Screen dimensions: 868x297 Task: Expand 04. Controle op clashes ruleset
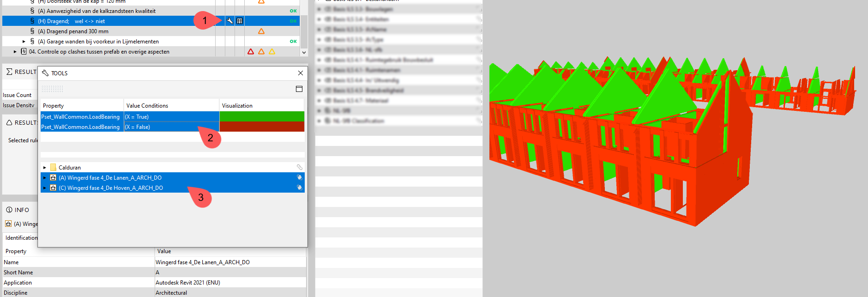pos(15,52)
